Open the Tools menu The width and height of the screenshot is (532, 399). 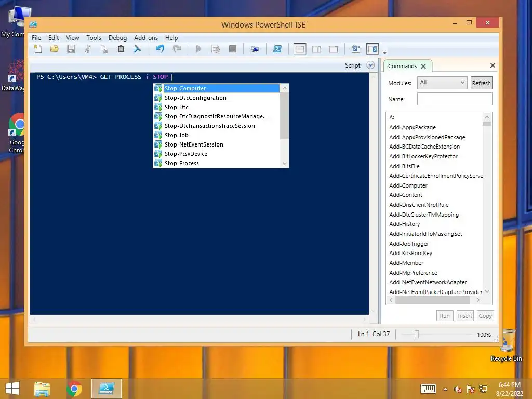pyautogui.click(x=94, y=37)
